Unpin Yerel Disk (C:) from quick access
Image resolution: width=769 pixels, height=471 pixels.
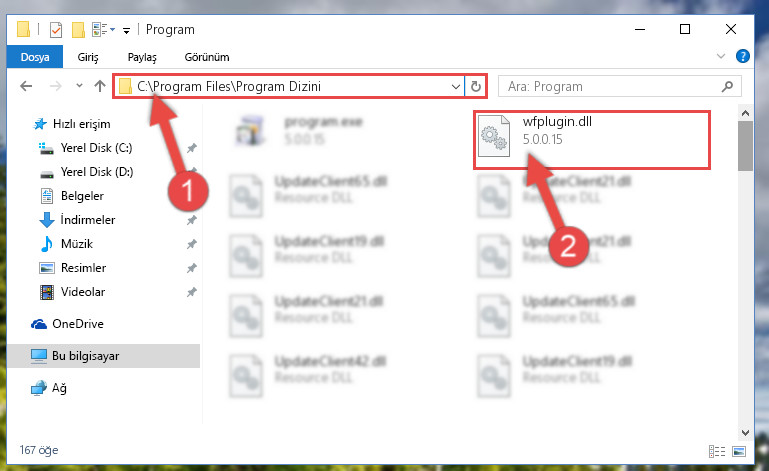192,148
